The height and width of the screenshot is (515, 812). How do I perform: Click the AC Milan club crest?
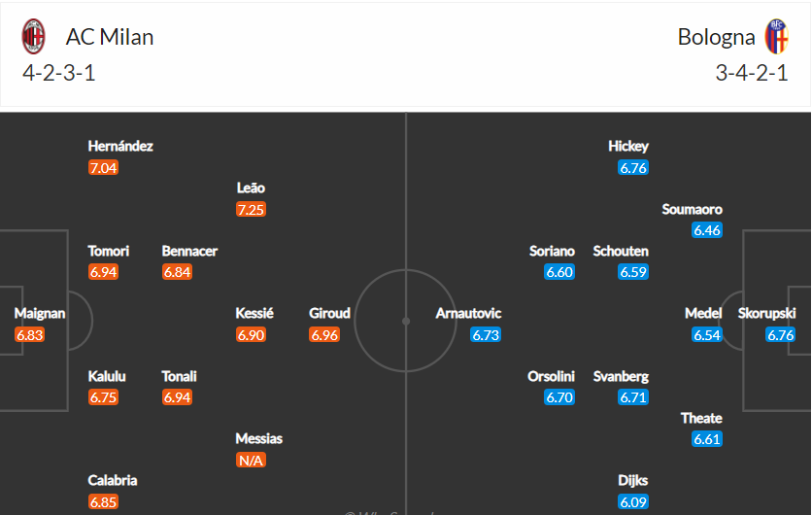33,36
